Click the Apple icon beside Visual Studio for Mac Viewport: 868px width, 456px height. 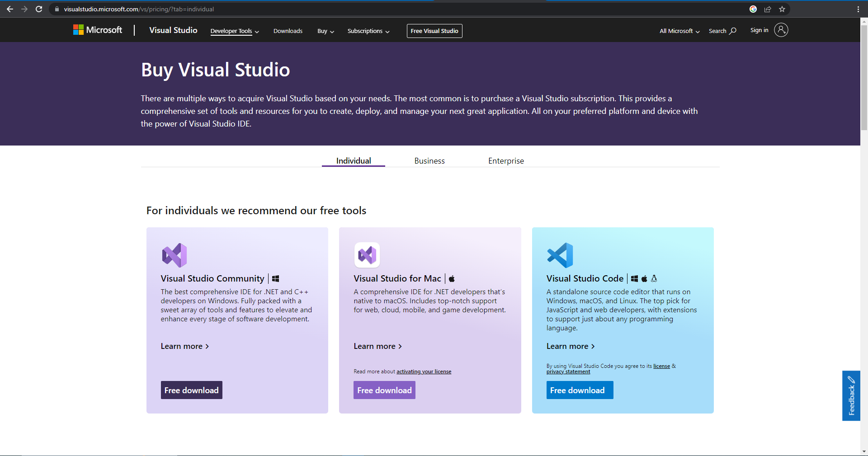(x=452, y=279)
